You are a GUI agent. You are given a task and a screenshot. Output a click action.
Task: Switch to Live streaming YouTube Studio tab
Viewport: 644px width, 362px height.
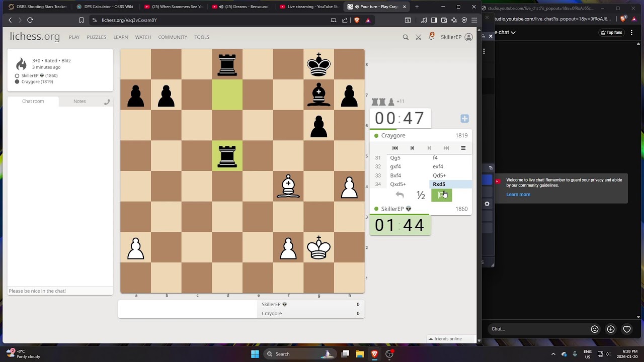click(x=309, y=7)
